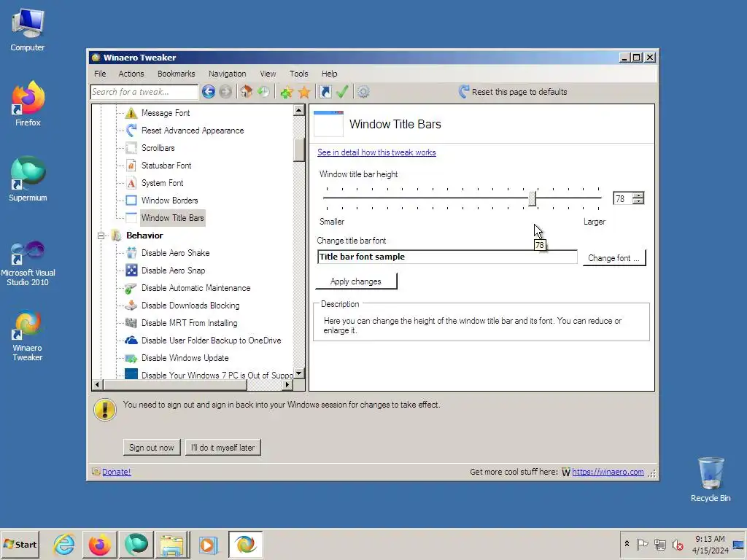
Task: Click the Recycle Bin desktop icon
Action: click(711, 480)
